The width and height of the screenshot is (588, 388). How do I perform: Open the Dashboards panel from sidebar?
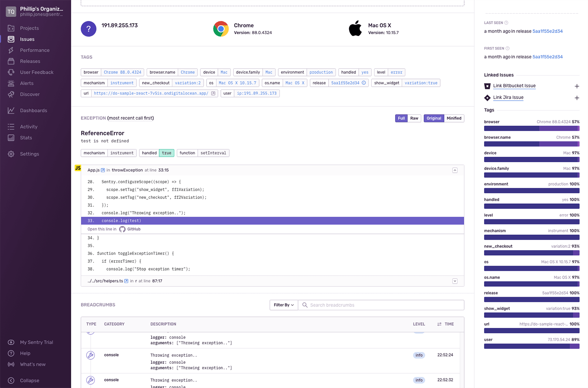coord(11,110)
